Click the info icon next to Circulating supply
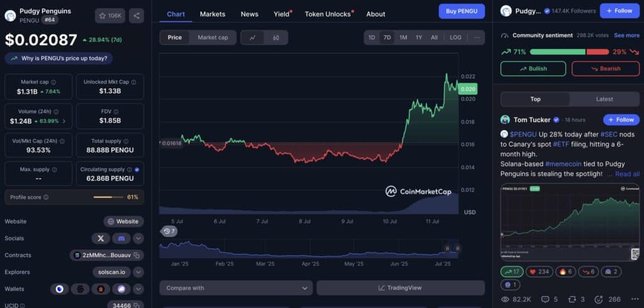This screenshot has height=308, width=644. (x=130, y=170)
